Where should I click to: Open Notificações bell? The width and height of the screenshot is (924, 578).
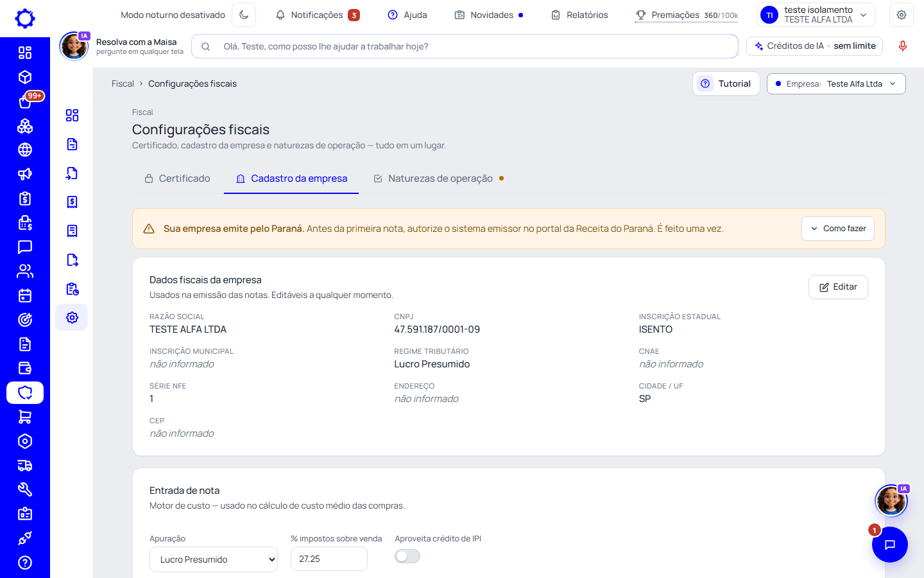coord(318,15)
